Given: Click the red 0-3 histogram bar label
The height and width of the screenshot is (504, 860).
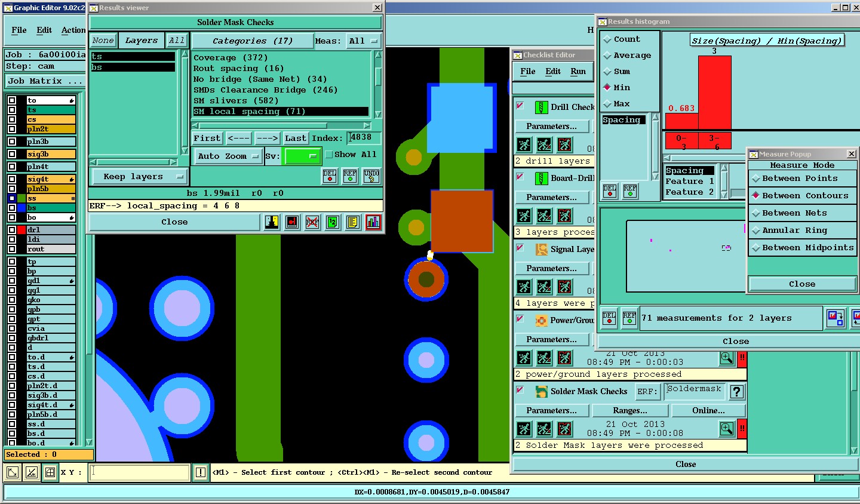Looking at the screenshot, I should point(681,142).
